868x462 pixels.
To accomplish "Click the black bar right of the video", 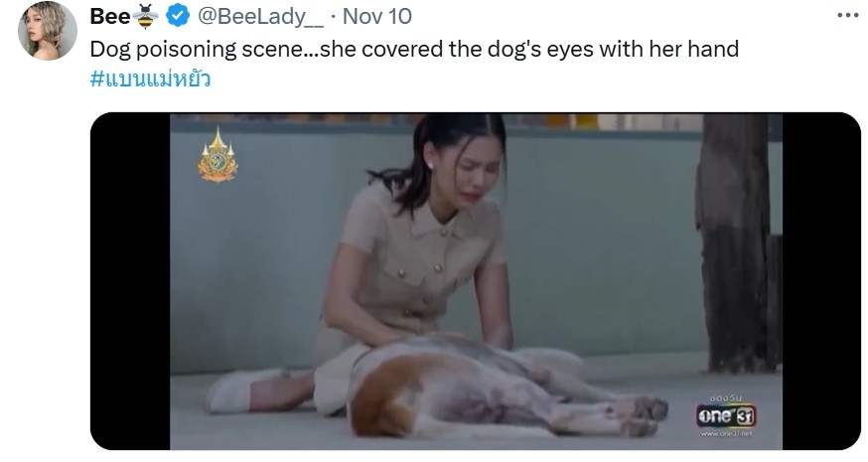I will coord(821,281).
